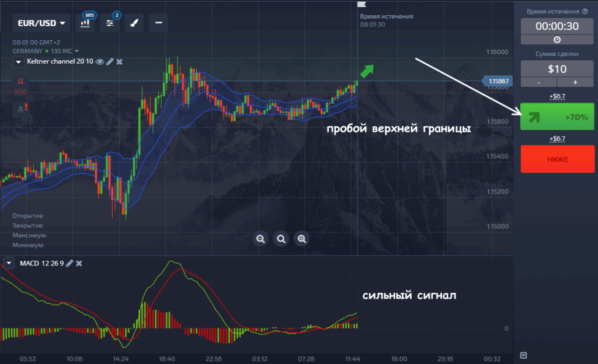Open the expiration time clock icon
The height and width of the screenshot is (364, 598).
[557, 39]
